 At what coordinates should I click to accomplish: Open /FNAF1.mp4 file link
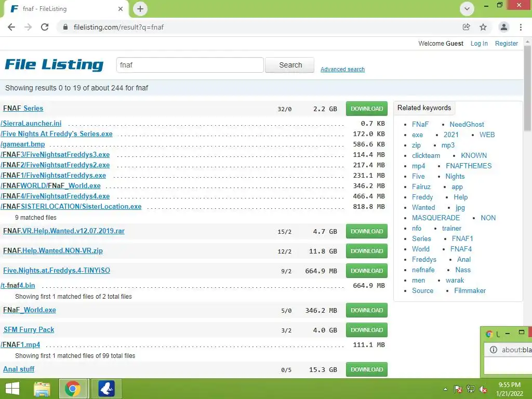click(20, 345)
